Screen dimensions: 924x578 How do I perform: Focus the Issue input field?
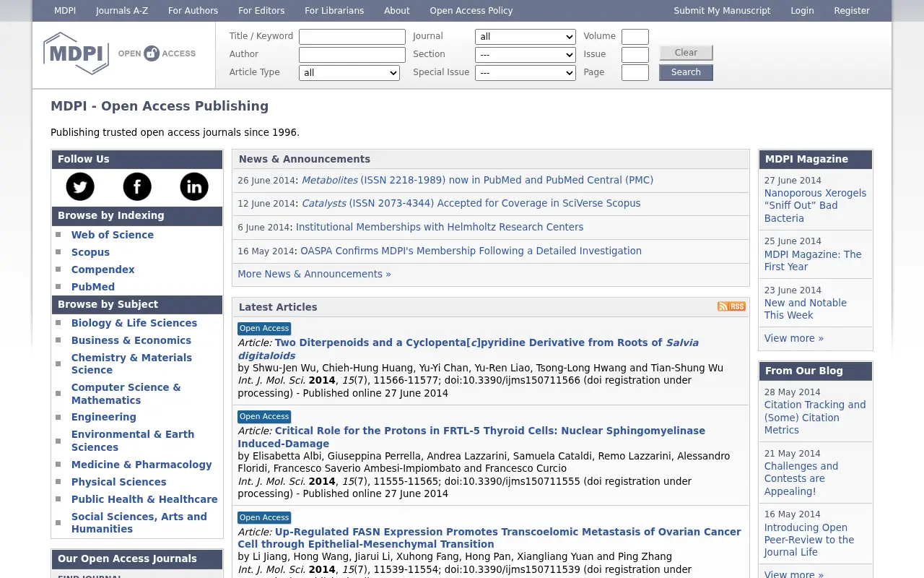click(635, 55)
